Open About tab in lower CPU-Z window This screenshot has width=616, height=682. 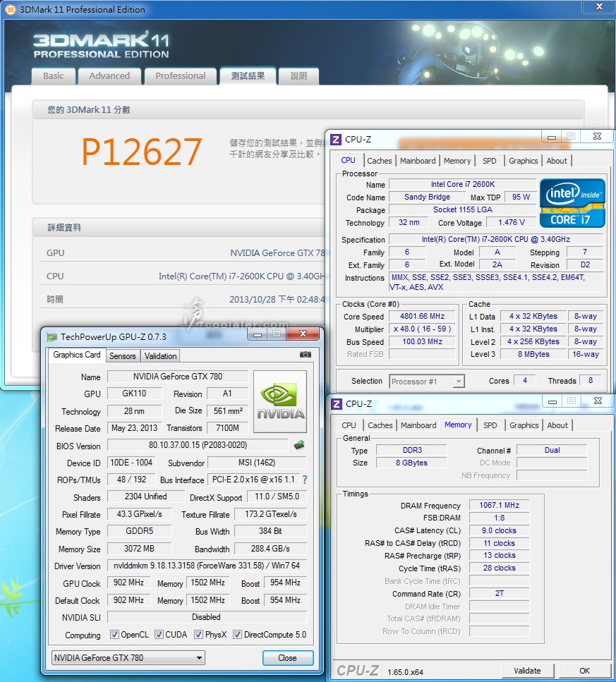[557, 425]
